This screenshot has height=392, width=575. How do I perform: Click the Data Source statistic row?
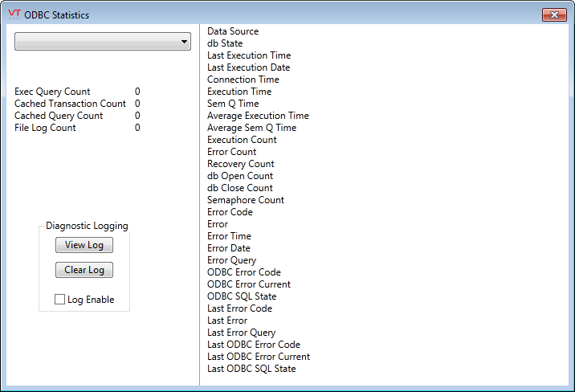tap(233, 31)
